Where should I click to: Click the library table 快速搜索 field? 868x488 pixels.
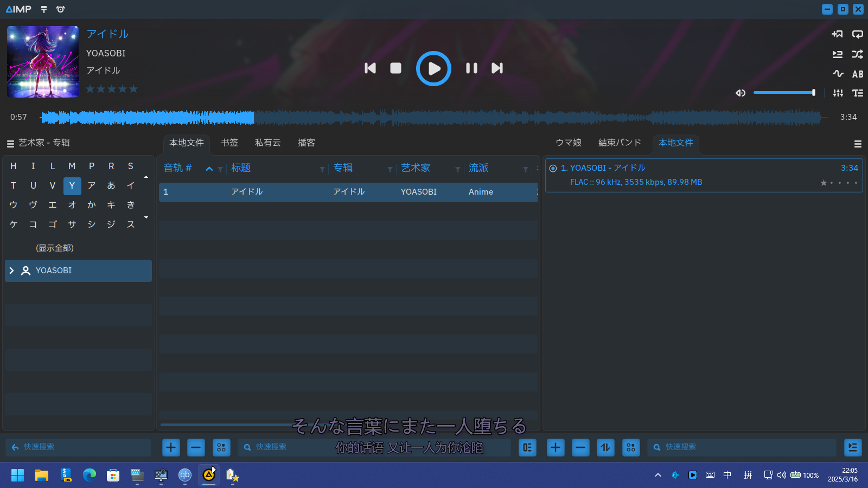pos(374,447)
